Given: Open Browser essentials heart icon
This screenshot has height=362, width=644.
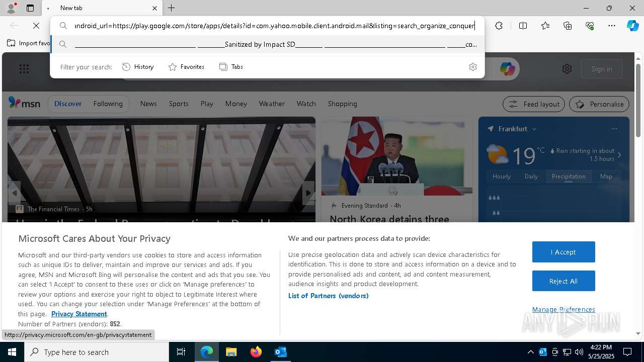Looking at the screenshot, I should [x=590, y=26].
